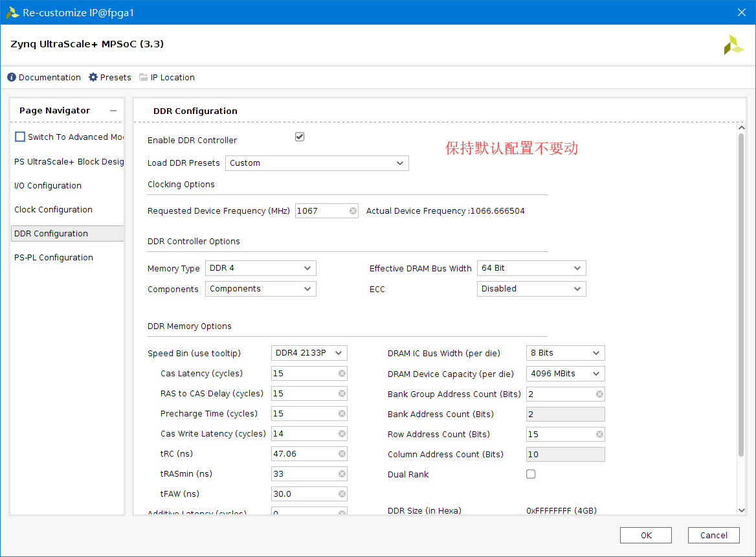The height and width of the screenshot is (557, 756).
Task: Open the IP Location link
Action: point(173,77)
